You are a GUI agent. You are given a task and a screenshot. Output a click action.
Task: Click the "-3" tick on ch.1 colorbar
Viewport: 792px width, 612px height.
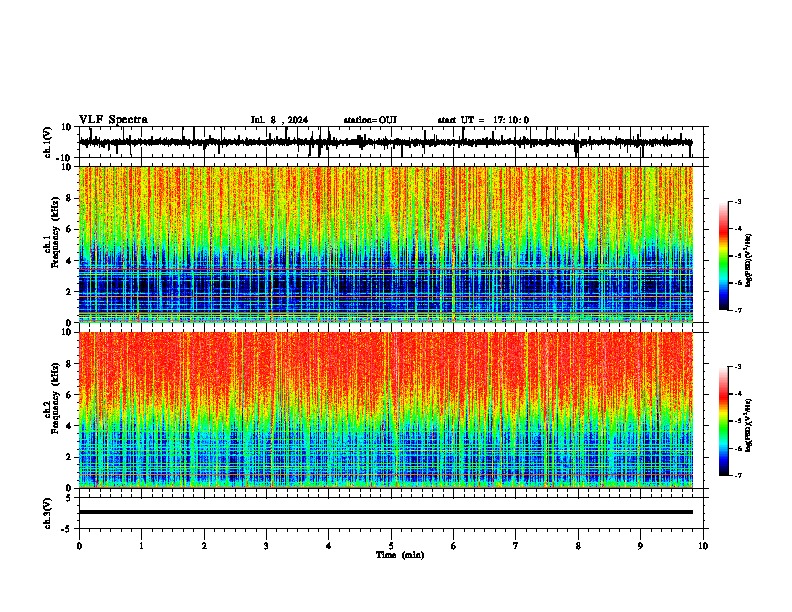[738, 202]
